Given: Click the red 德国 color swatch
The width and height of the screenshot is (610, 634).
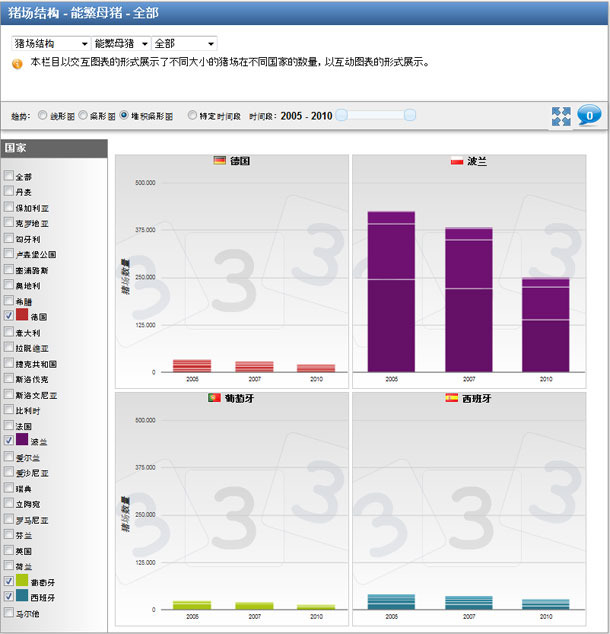Looking at the screenshot, I should [22, 316].
